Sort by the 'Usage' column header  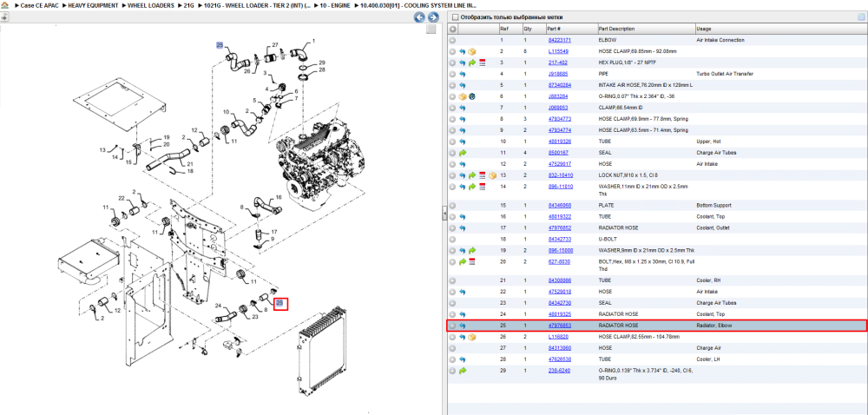[x=780, y=29]
